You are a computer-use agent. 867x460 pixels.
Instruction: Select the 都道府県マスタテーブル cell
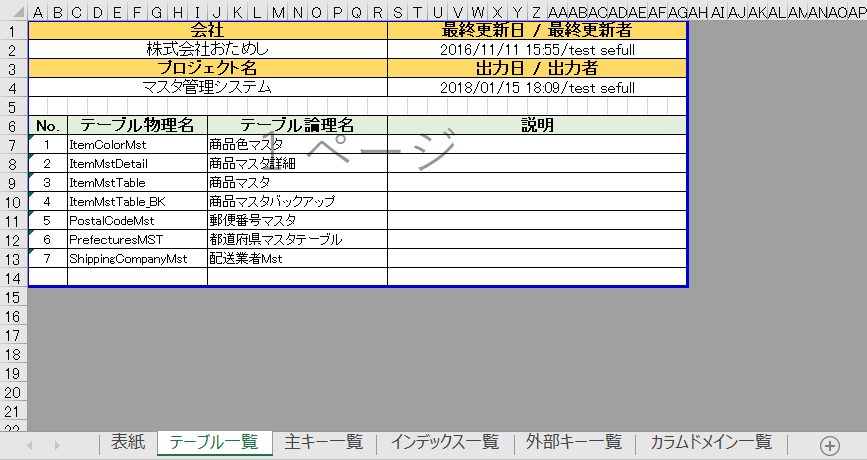point(297,239)
